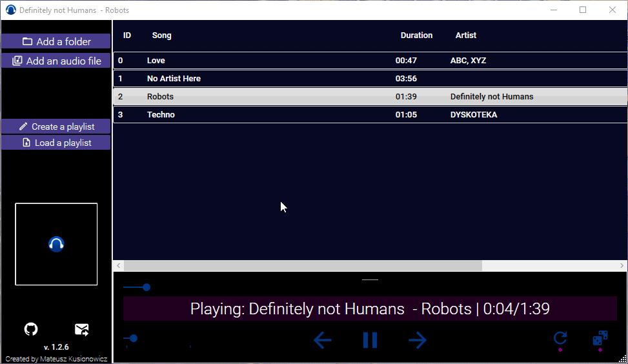Minimize the player window
Screen dimensions: 628x364
[554, 10]
